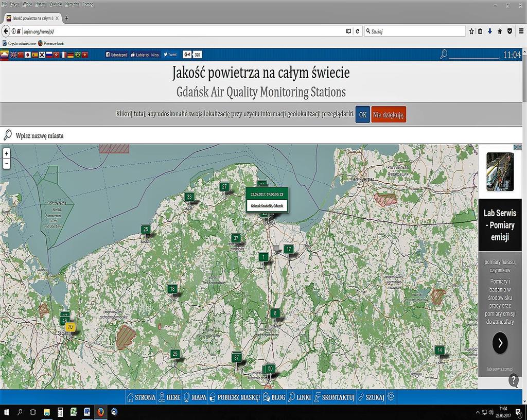This screenshot has width=527, height=420.
Task: Open reader view icon in address bar
Action: tap(348, 31)
